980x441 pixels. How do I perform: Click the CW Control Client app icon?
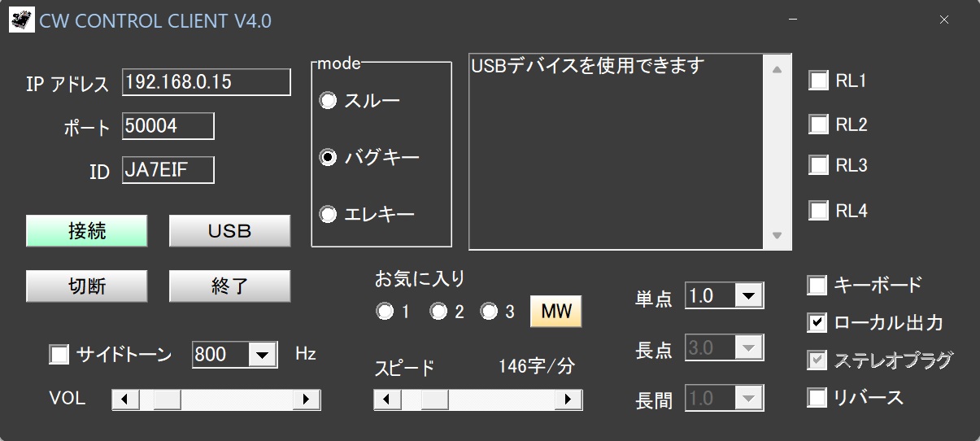pyautogui.click(x=21, y=20)
